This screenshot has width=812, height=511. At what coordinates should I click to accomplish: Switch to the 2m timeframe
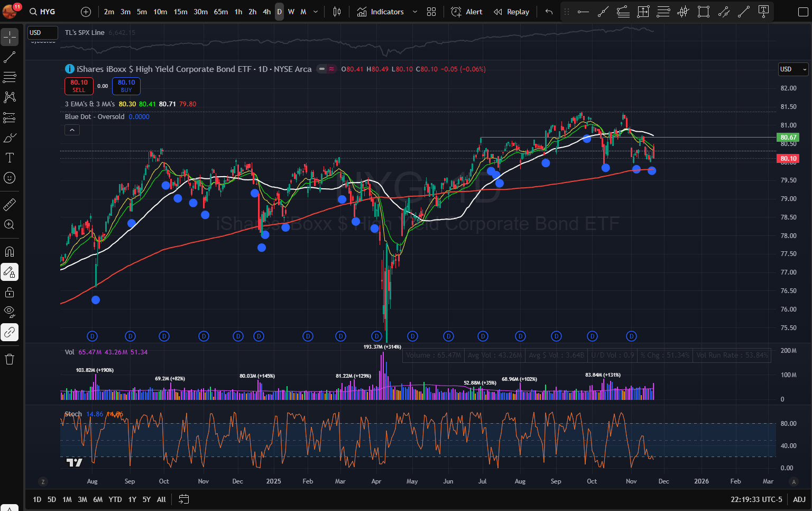coord(109,12)
